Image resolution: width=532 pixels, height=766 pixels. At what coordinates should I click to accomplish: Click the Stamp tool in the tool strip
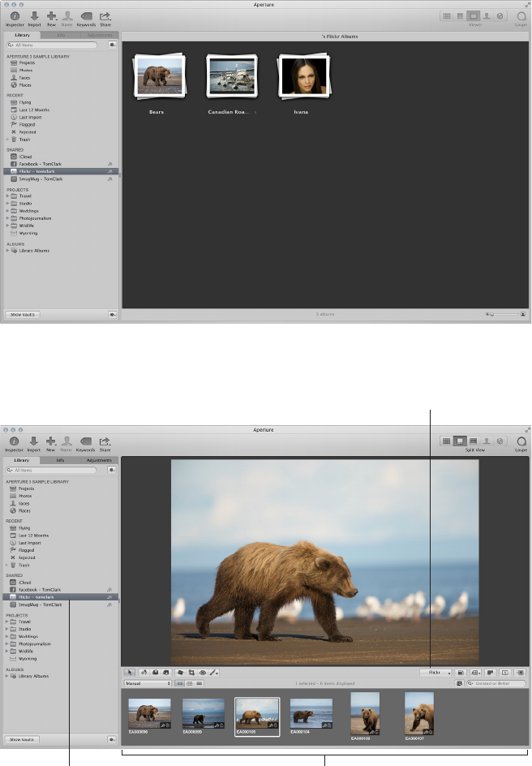(x=166, y=673)
